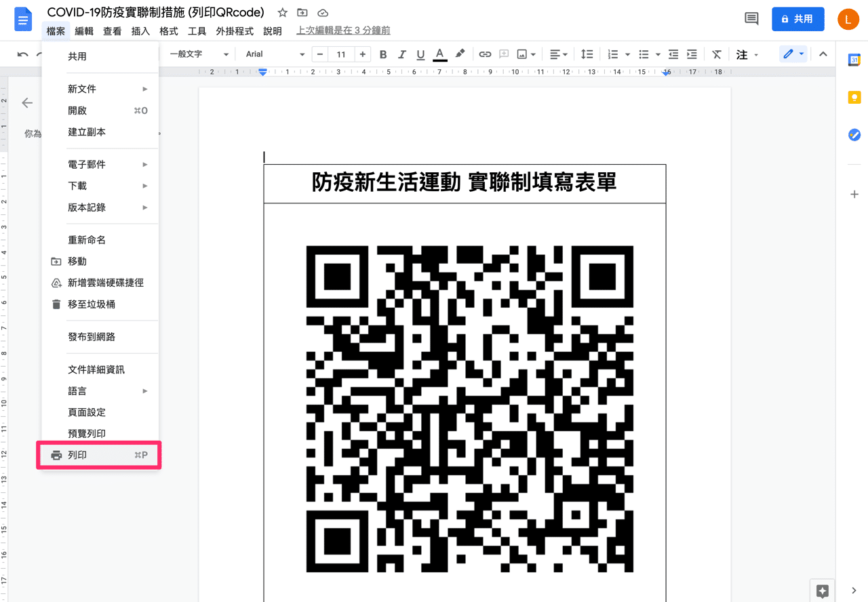
Task: Click the add comment toolbar icon
Action: click(x=504, y=54)
